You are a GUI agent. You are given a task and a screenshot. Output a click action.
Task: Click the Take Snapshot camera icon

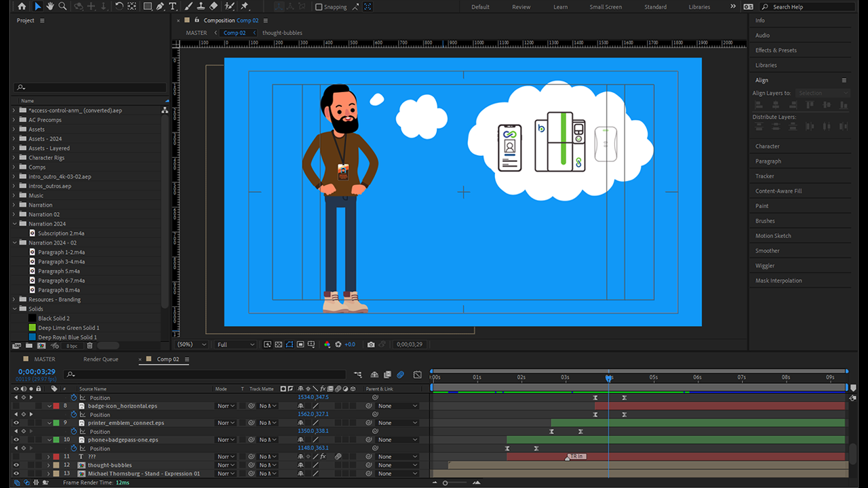(x=371, y=344)
